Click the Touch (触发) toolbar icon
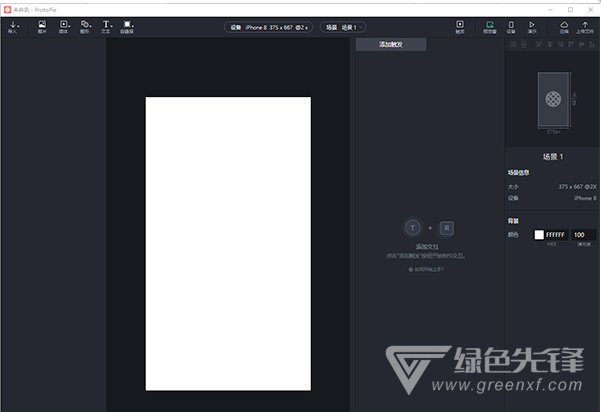Viewport: 601px width, 412px height. [x=460, y=26]
